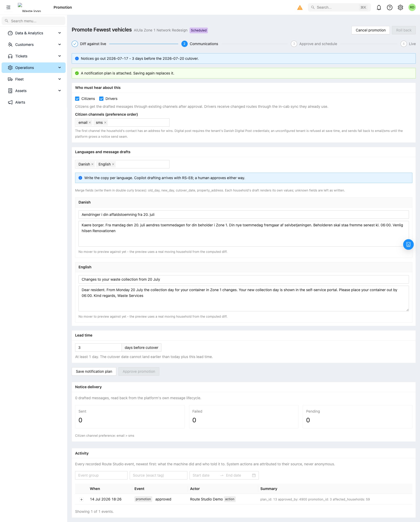Open the RD user avatar

[x=412, y=7]
